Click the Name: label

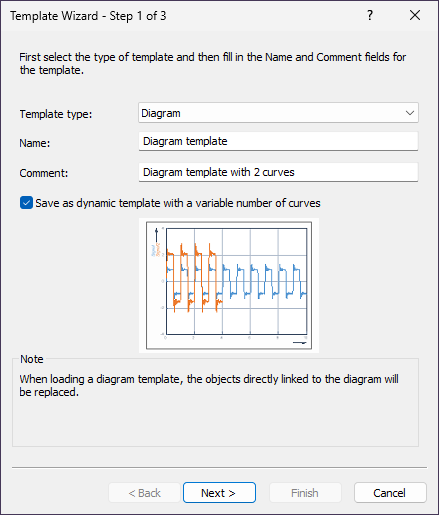(x=35, y=143)
